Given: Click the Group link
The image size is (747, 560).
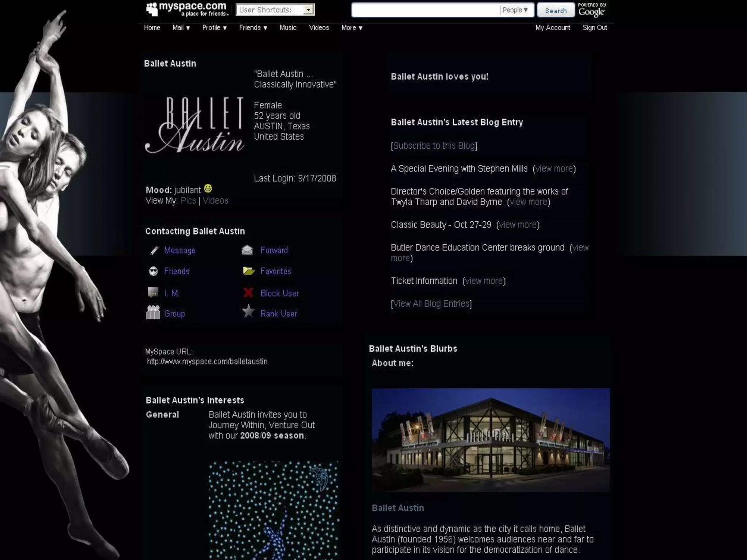Looking at the screenshot, I should pos(174,314).
